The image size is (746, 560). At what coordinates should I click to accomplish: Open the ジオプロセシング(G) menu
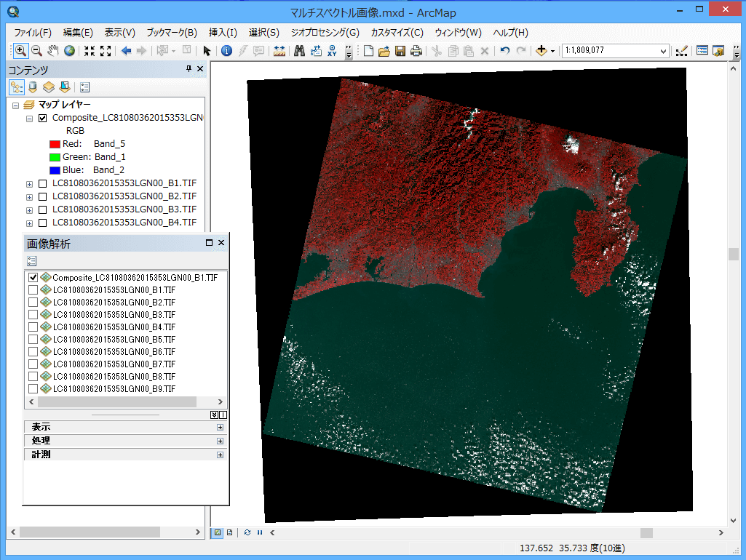325,33
